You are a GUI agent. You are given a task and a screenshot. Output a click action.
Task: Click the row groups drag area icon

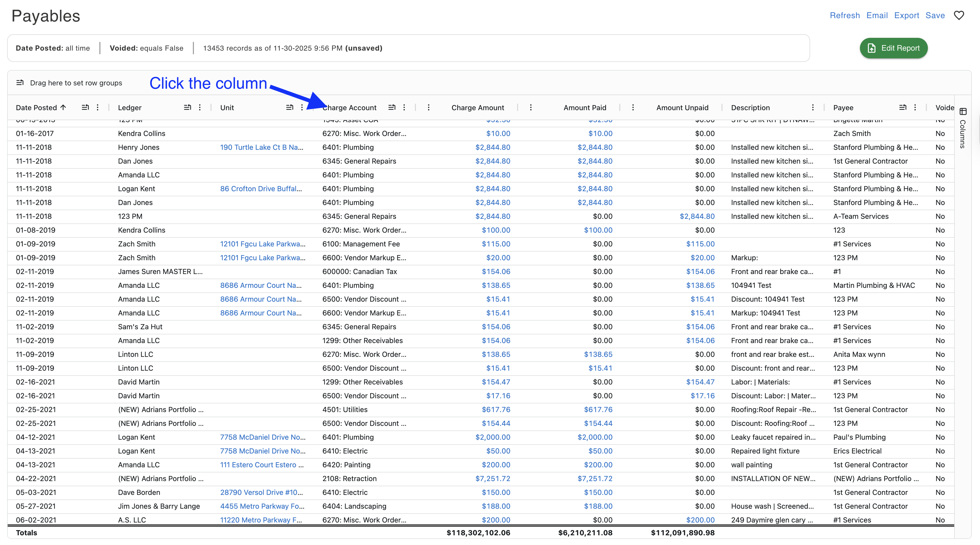[20, 83]
